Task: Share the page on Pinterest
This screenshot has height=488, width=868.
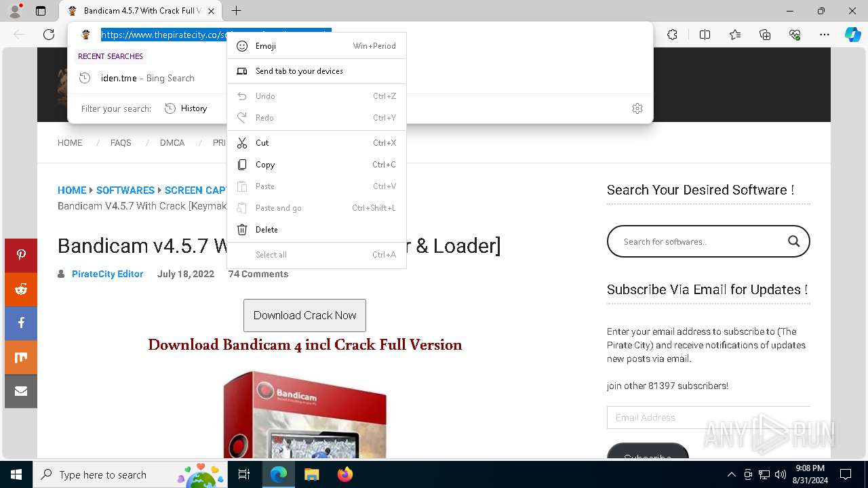Action: point(21,256)
